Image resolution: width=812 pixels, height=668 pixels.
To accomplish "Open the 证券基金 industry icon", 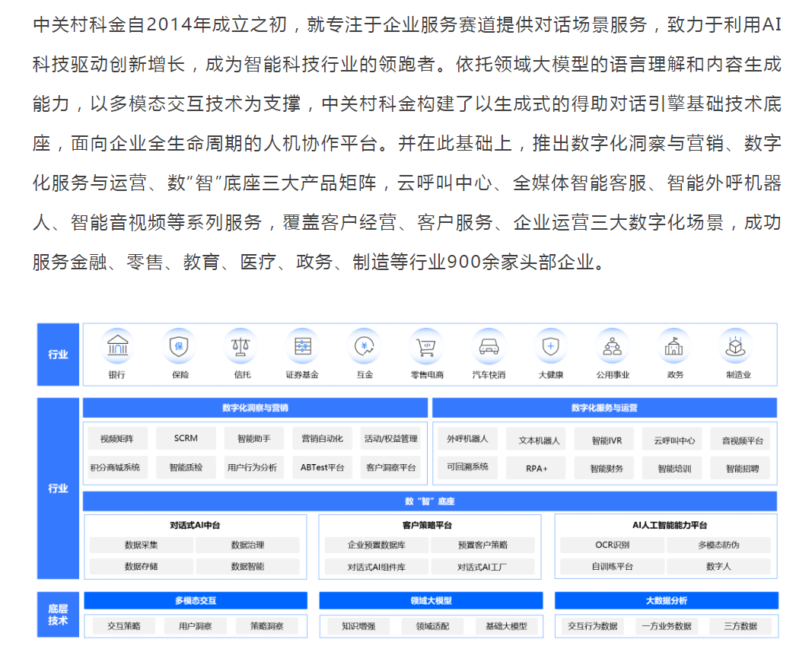I will (x=302, y=347).
